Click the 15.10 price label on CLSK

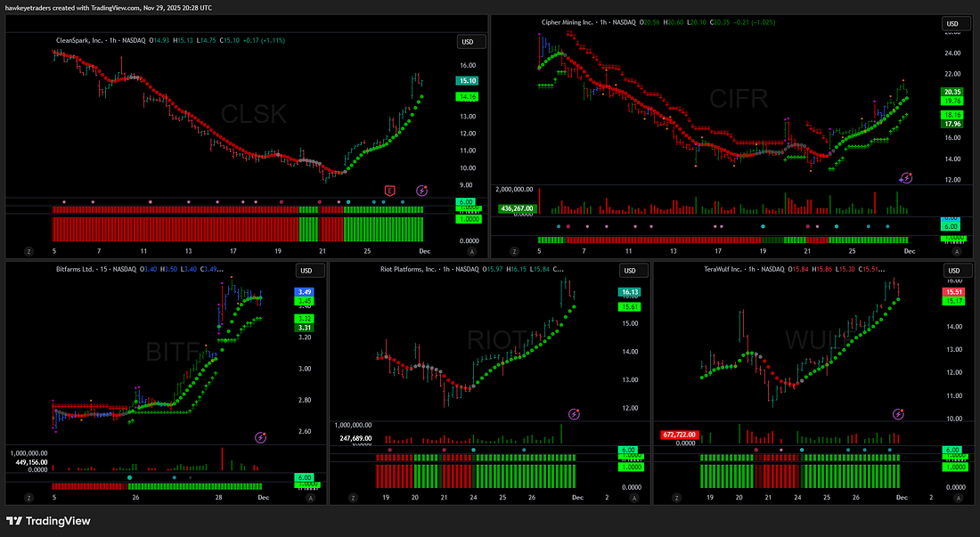pos(468,80)
